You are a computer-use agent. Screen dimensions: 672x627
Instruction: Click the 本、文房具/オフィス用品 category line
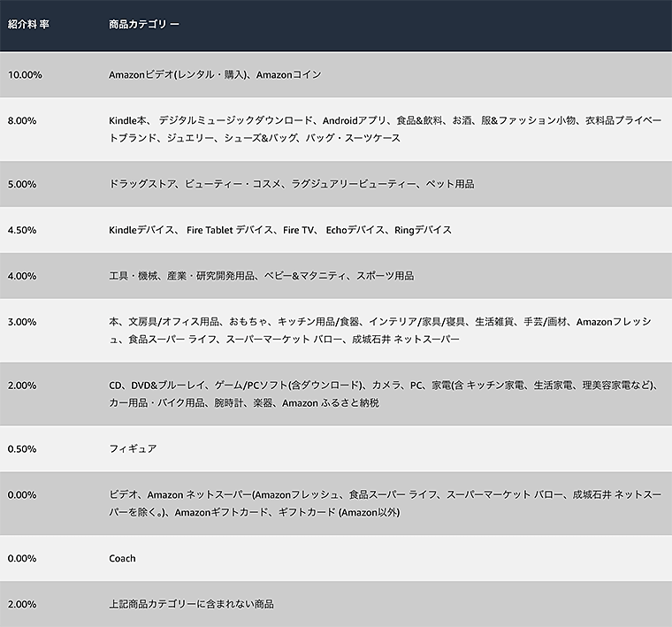(x=379, y=322)
